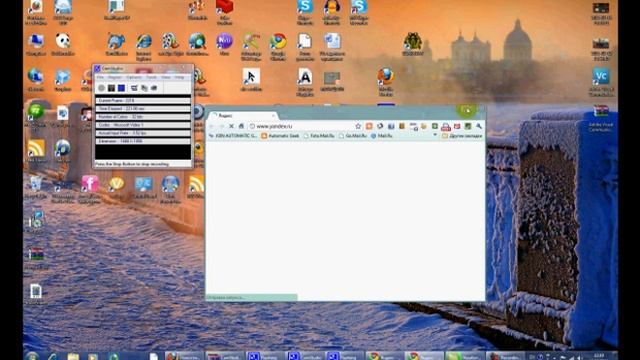Click the Actual Input Rate row
640x360 pixels.
(143, 133)
